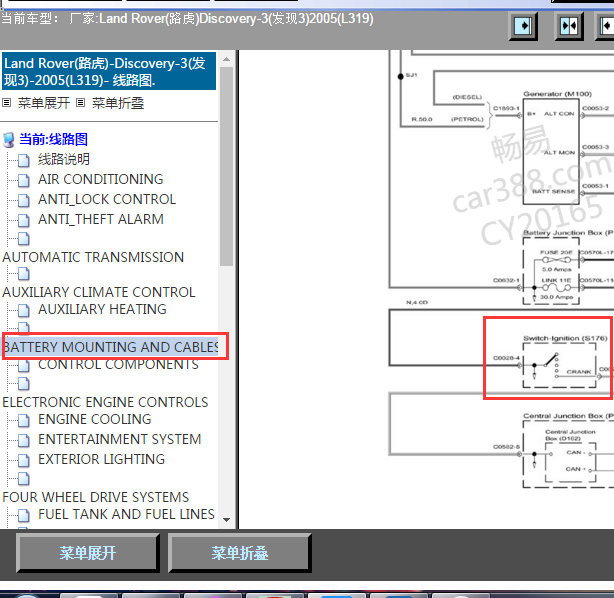Click page icon next to ANTI_LOCK CONTROL
This screenshot has width=614, height=598.
(23, 200)
